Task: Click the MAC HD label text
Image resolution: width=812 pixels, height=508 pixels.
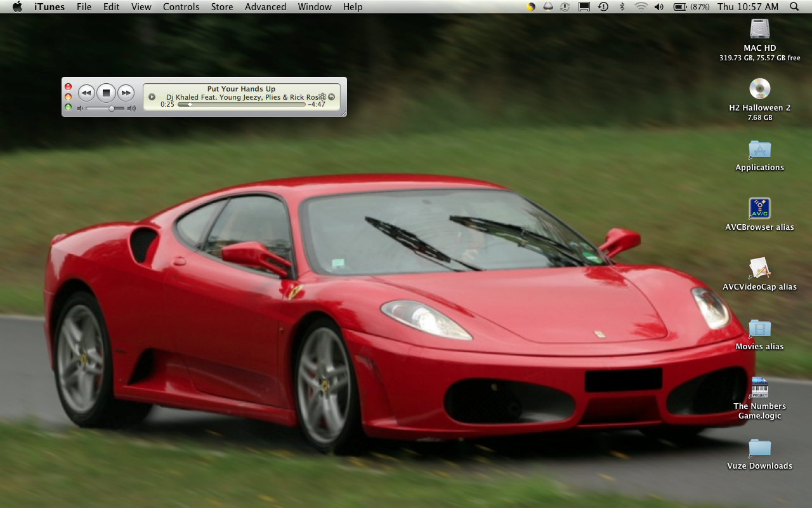Action: [x=760, y=48]
